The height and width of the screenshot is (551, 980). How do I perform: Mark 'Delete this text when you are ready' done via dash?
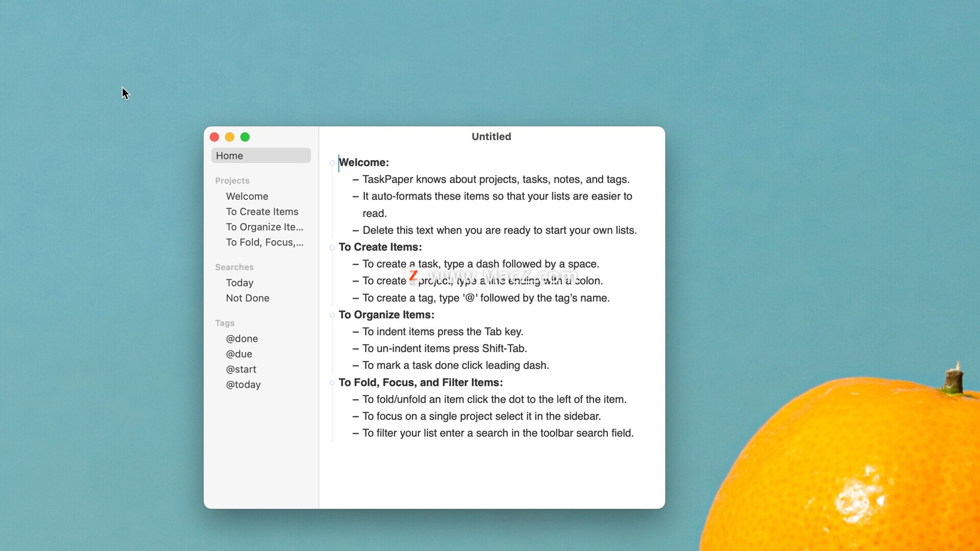tap(356, 231)
